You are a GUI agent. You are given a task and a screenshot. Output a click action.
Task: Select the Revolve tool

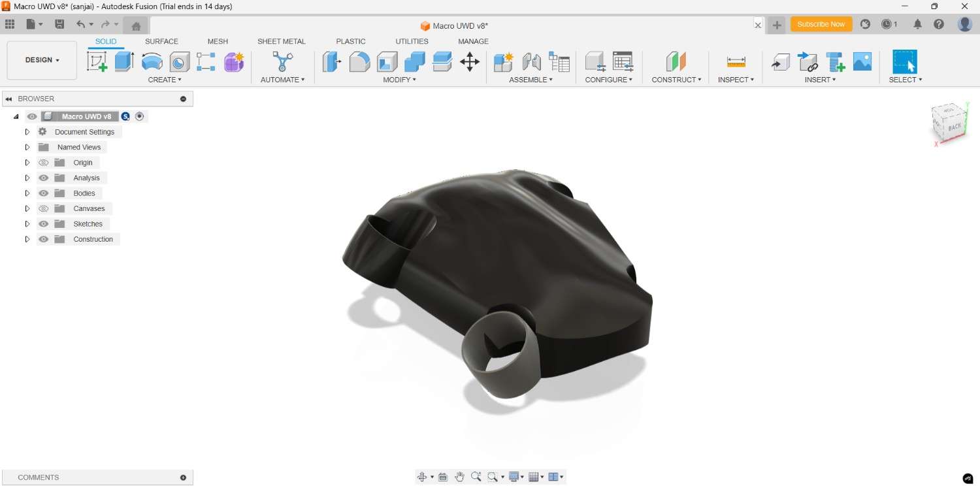[152, 62]
